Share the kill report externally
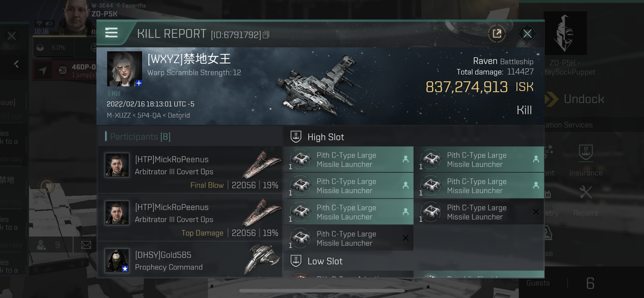The height and width of the screenshot is (298, 644). pyautogui.click(x=497, y=33)
